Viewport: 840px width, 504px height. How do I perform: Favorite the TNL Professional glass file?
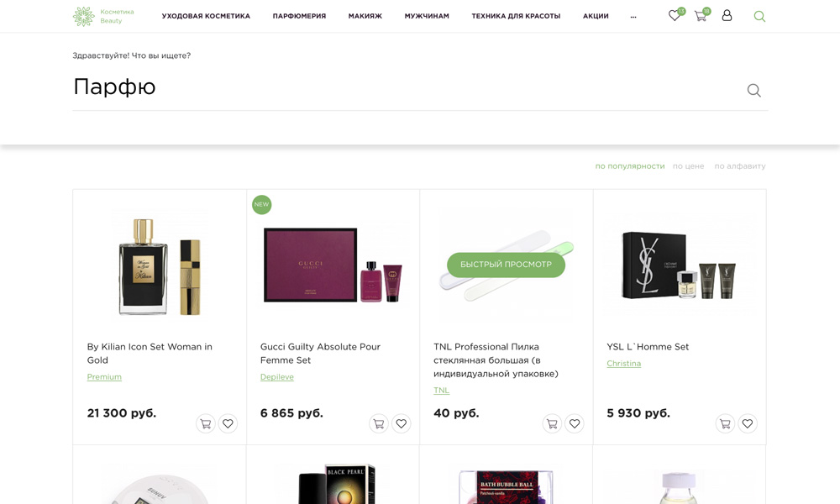click(575, 424)
